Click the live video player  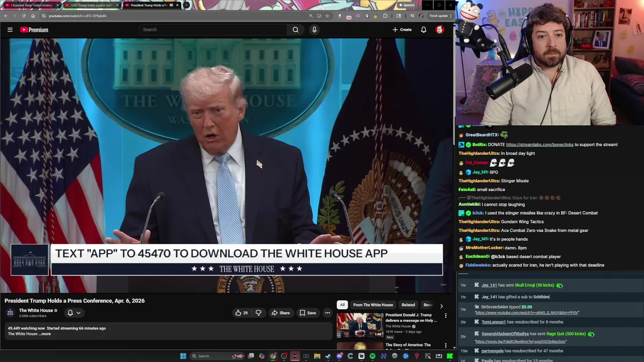[226, 166]
